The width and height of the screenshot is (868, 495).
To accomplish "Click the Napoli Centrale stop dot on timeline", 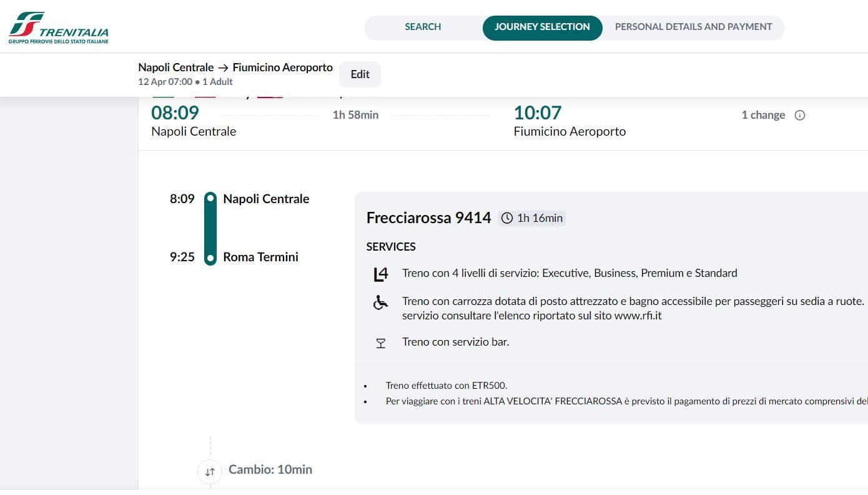I will (210, 199).
